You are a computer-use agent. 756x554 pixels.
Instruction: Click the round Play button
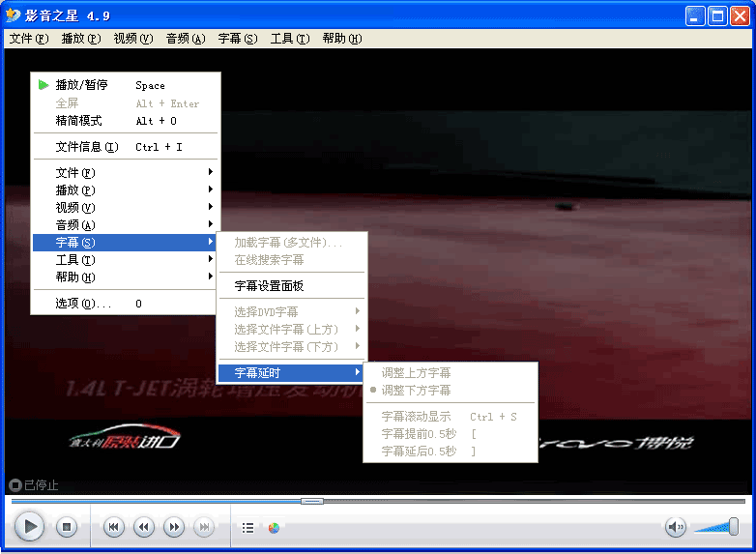coord(29,527)
